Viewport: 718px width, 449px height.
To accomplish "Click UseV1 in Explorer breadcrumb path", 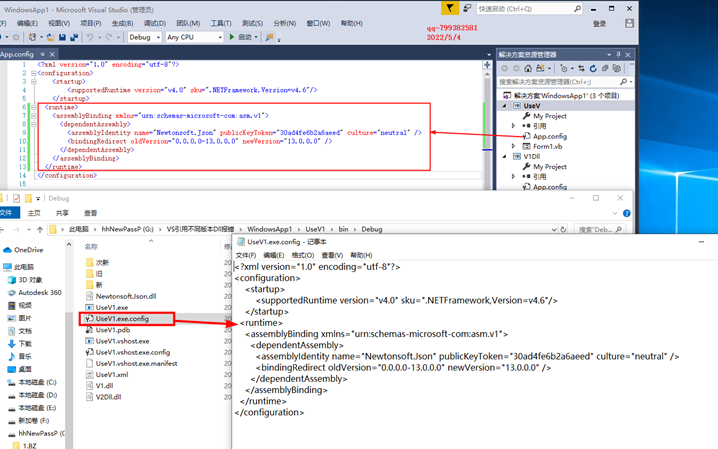I will click(315, 229).
